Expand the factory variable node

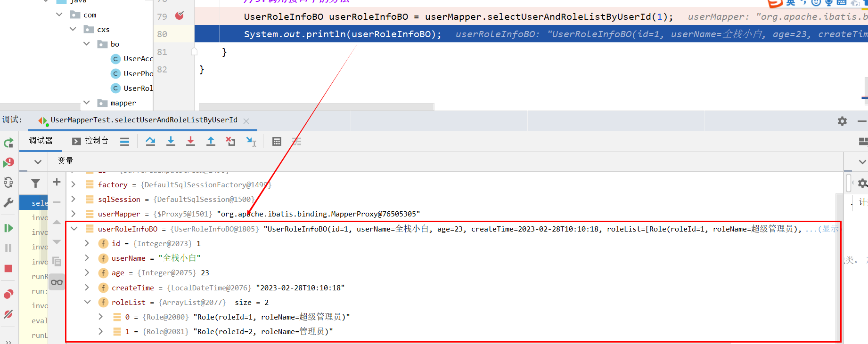[x=74, y=184]
